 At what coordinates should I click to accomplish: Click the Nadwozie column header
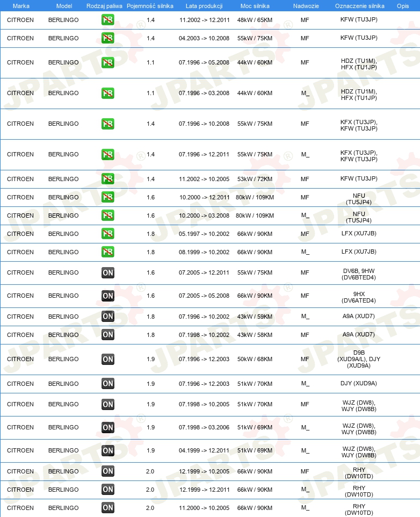point(306,6)
